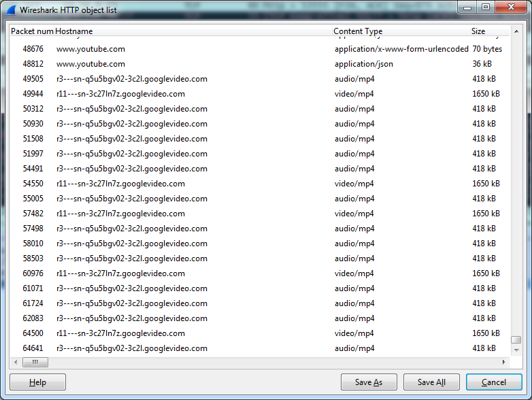Sort by the Packet num column header
The width and height of the screenshot is (532, 400).
click(x=32, y=31)
